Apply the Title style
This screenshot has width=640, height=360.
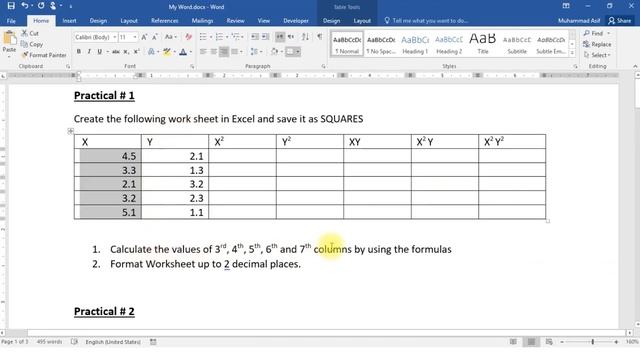coord(483,44)
